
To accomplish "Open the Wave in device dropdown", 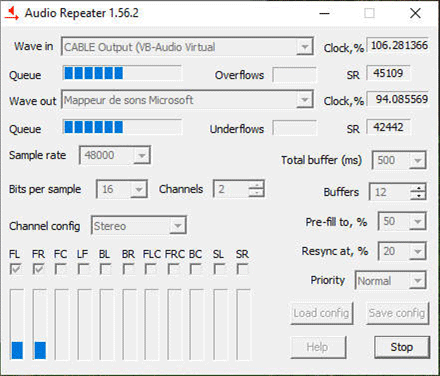I will [x=304, y=47].
